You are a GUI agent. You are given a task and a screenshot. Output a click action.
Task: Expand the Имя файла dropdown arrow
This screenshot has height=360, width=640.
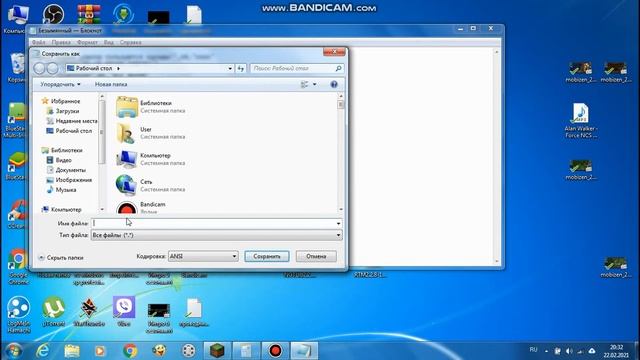point(338,223)
